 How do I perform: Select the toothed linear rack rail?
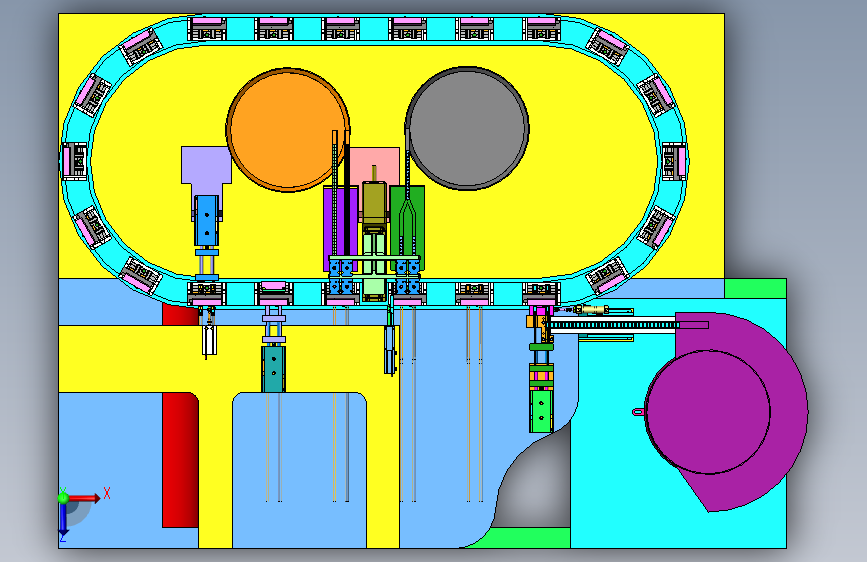click(x=614, y=325)
